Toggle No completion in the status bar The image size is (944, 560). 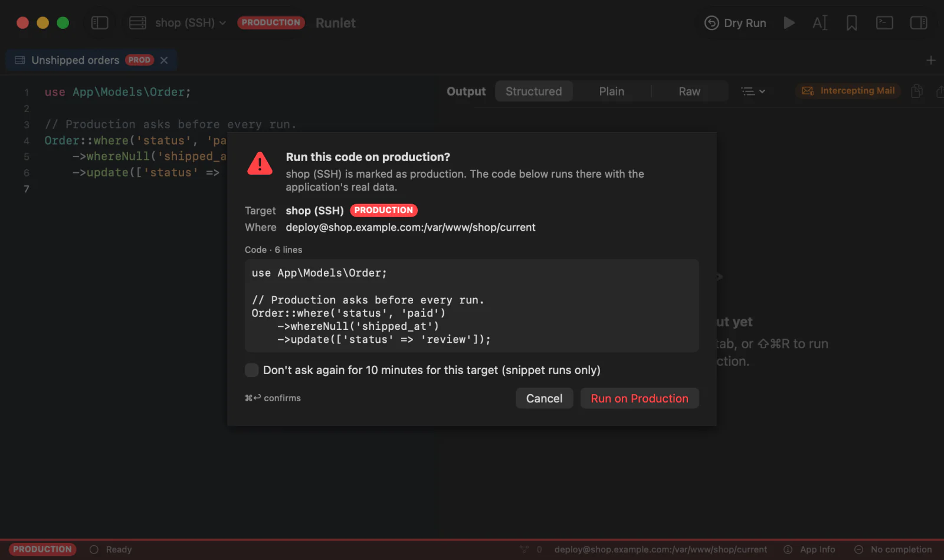pos(893,549)
